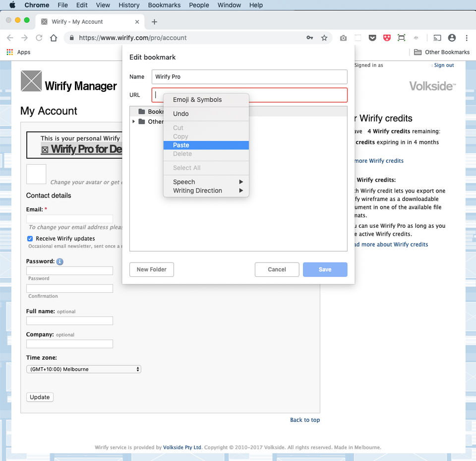The height and width of the screenshot is (461, 476).
Task: Open read more about Wirify credits
Action: coord(391,244)
